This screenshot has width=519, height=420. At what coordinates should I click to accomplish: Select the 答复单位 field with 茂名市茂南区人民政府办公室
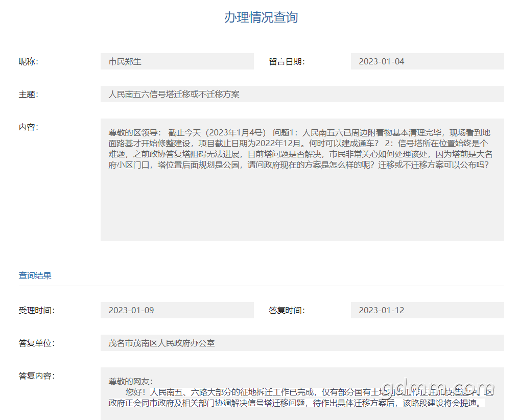click(x=302, y=343)
